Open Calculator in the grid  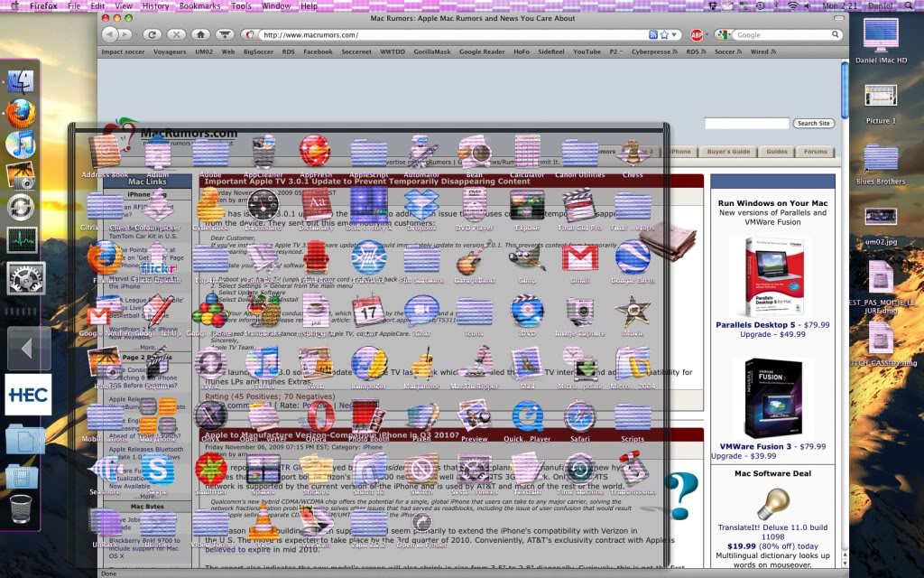click(x=527, y=152)
